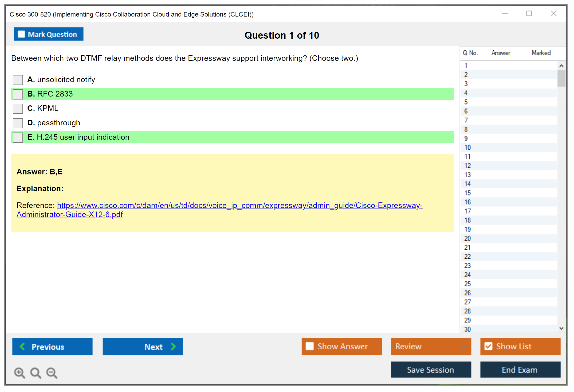
Task: Uncheck the Show List option
Action: coord(488,346)
